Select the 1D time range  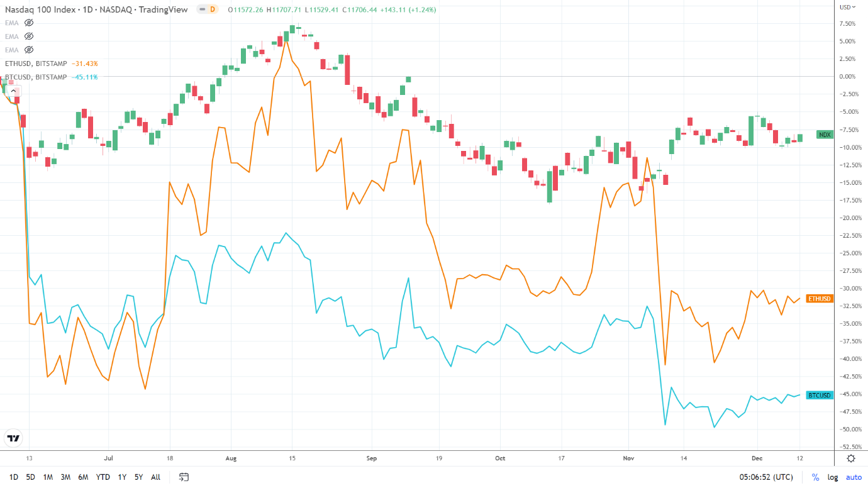pos(13,477)
